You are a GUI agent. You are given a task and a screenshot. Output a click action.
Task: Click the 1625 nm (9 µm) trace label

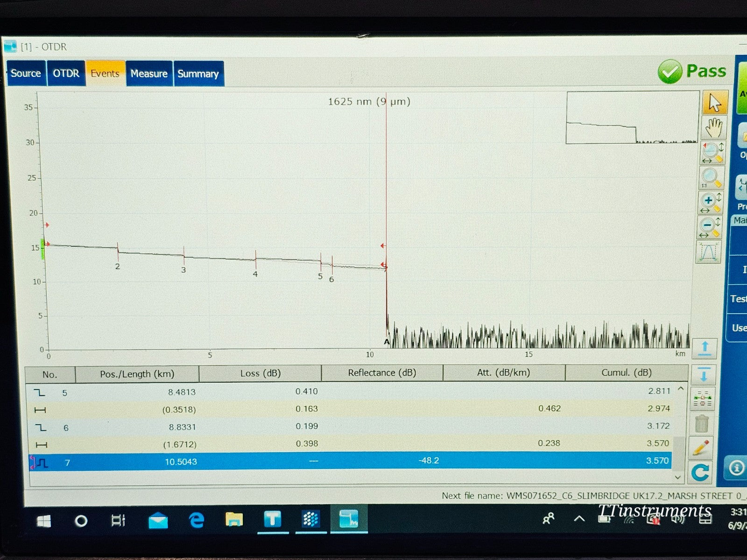pos(369,101)
